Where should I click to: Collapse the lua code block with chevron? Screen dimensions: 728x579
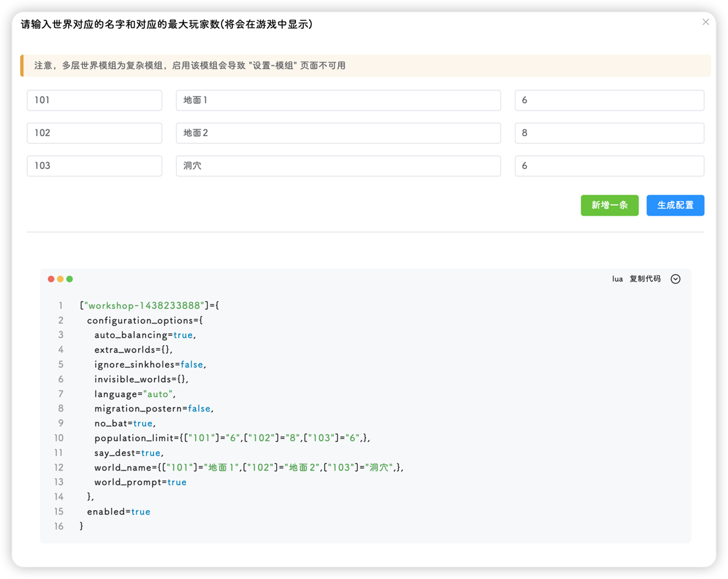[675, 279]
